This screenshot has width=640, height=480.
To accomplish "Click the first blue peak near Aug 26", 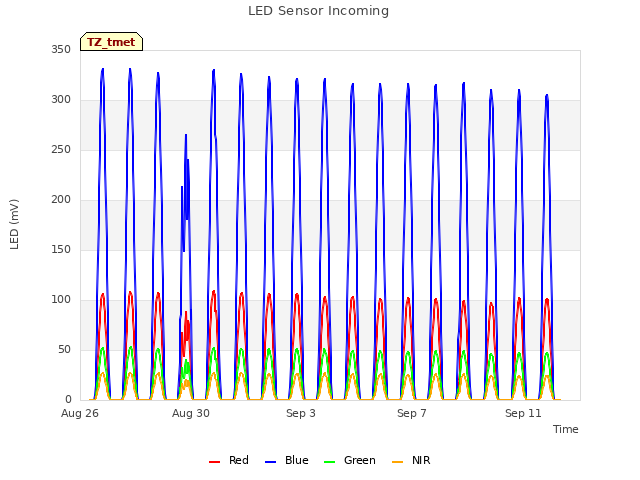I will coord(102,70).
